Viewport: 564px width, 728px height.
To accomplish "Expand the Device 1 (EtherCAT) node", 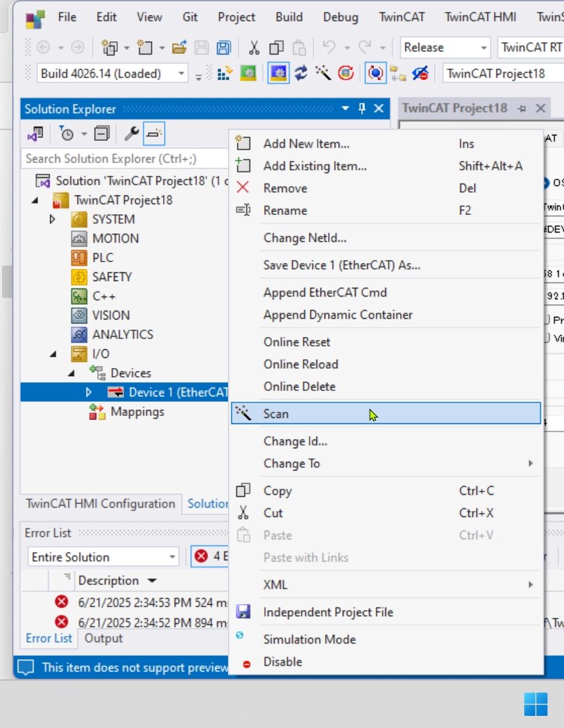I will pos(89,392).
